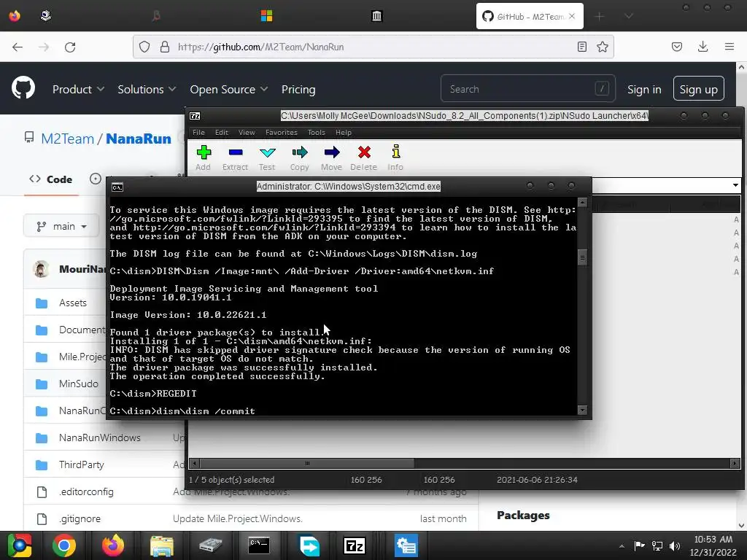Open Chrome from the taskbar
Image resolution: width=747 pixels, height=560 pixels.
(64, 545)
